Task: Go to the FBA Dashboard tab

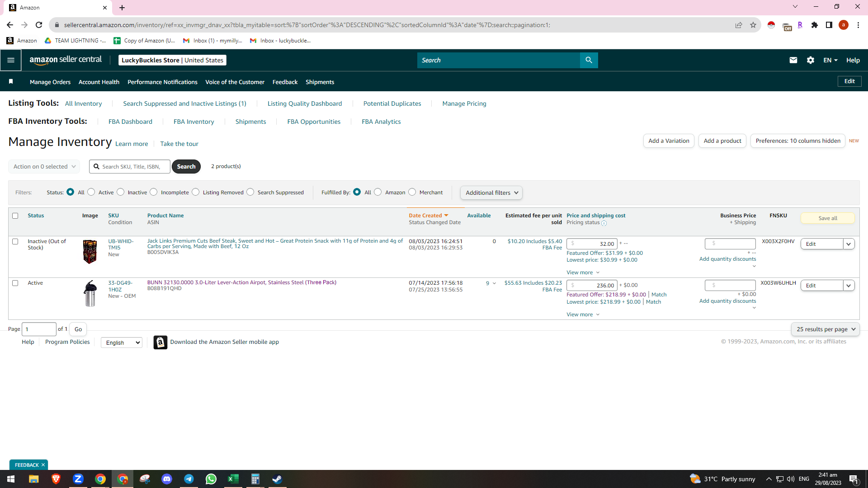Action: [130, 122]
